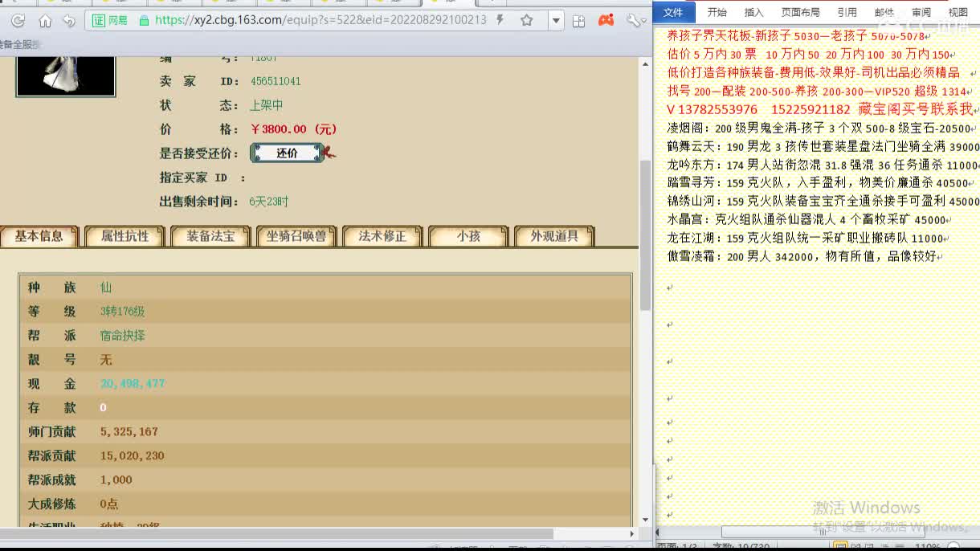Viewport: 980px width, 551px height.
Task: Click the 帮派成就 value 1,000
Action: (x=116, y=480)
